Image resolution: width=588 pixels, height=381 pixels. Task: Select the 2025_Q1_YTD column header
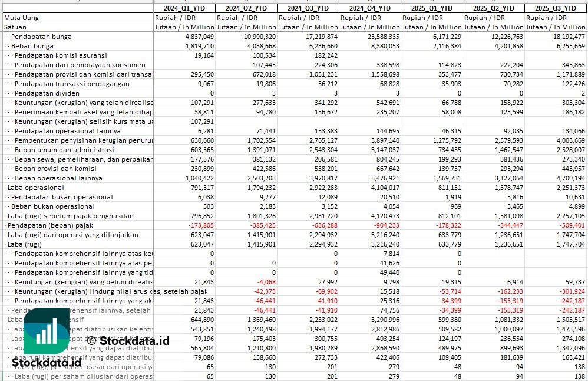pos(432,8)
